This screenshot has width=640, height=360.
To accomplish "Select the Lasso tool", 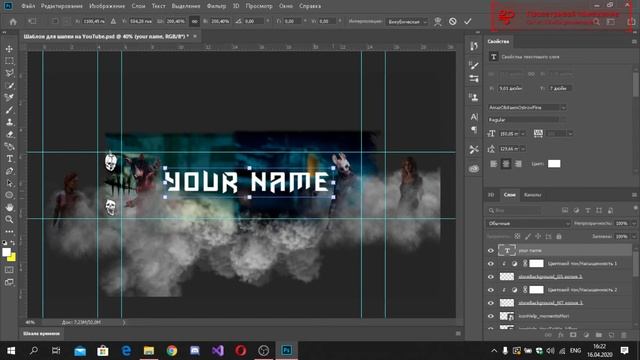I will point(9,73).
